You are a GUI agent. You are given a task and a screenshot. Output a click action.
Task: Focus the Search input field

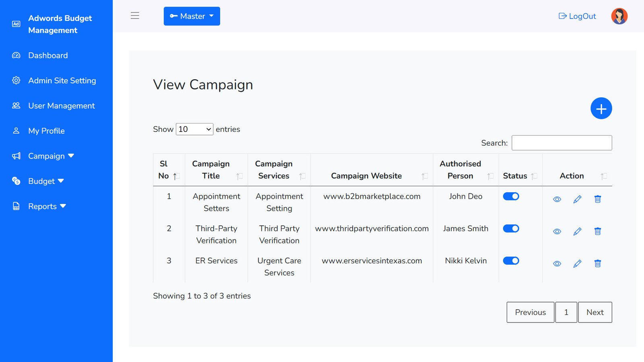click(562, 143)
